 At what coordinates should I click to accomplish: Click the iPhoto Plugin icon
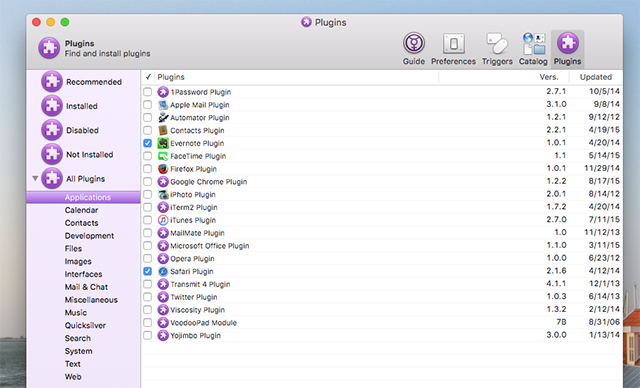pos(163,194)
